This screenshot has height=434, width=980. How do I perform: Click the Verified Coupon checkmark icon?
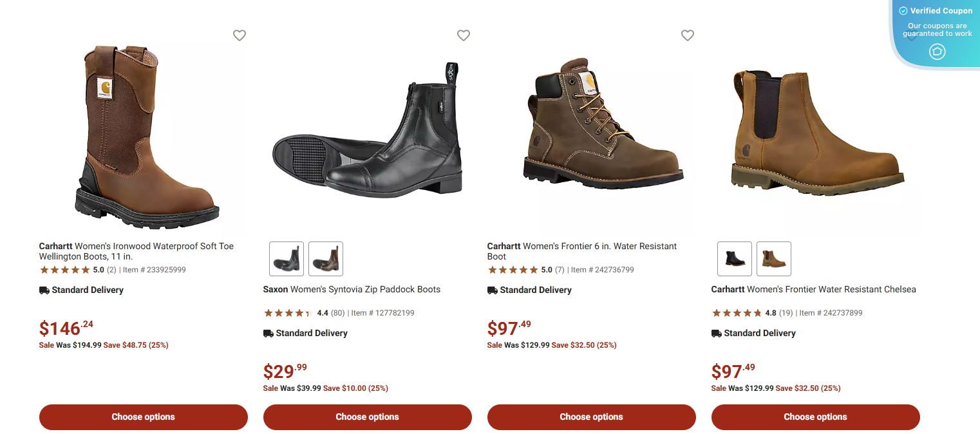click(904, 10)
